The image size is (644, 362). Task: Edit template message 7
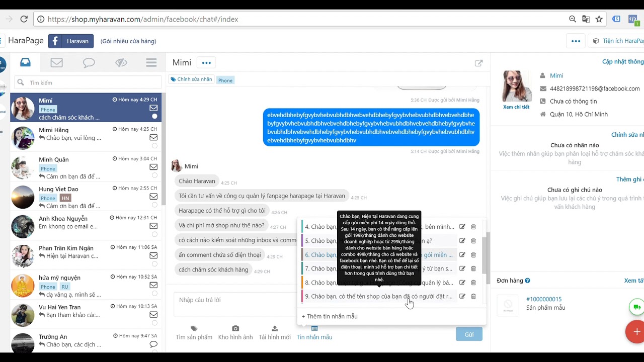point(462,268)
